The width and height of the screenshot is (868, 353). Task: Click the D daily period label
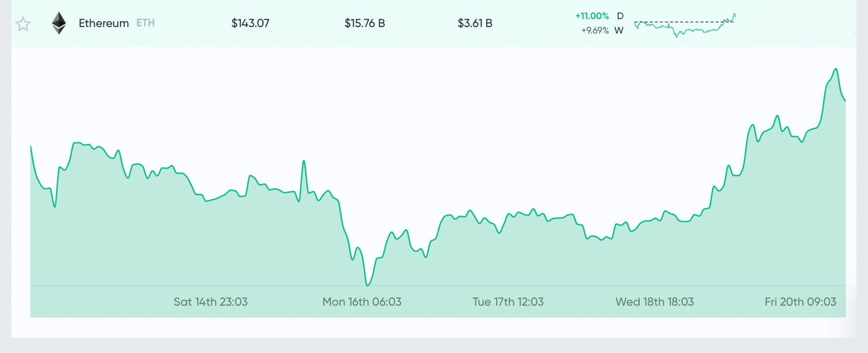tap(620, 16)
